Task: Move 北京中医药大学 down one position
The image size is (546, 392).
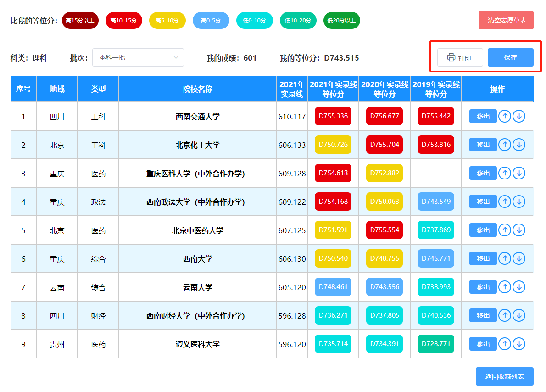Action: 519,230
